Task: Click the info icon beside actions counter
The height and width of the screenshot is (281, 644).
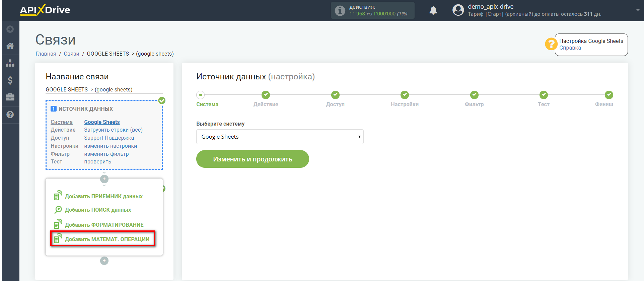Action: (340, 11)
